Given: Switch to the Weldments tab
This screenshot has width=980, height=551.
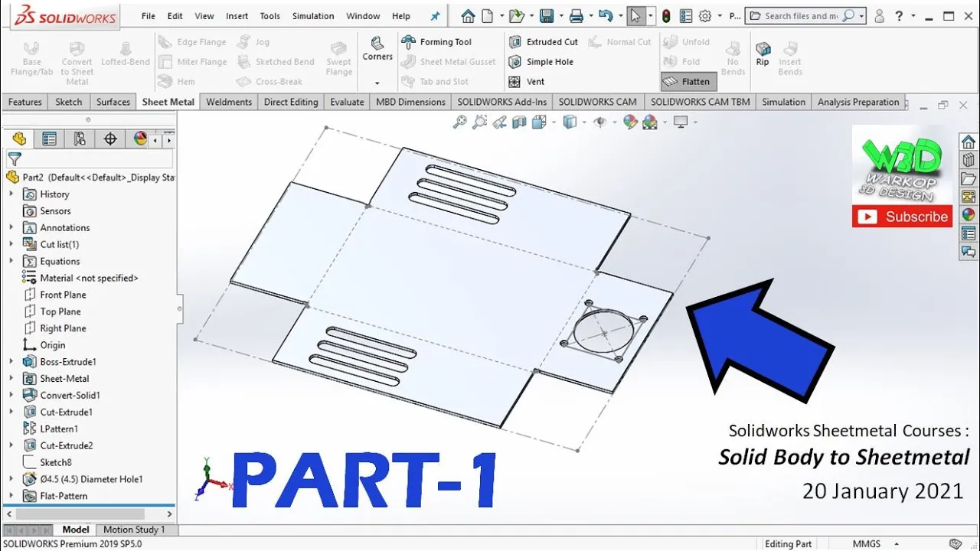Looking at the screenshot, I should coord(229,102).
